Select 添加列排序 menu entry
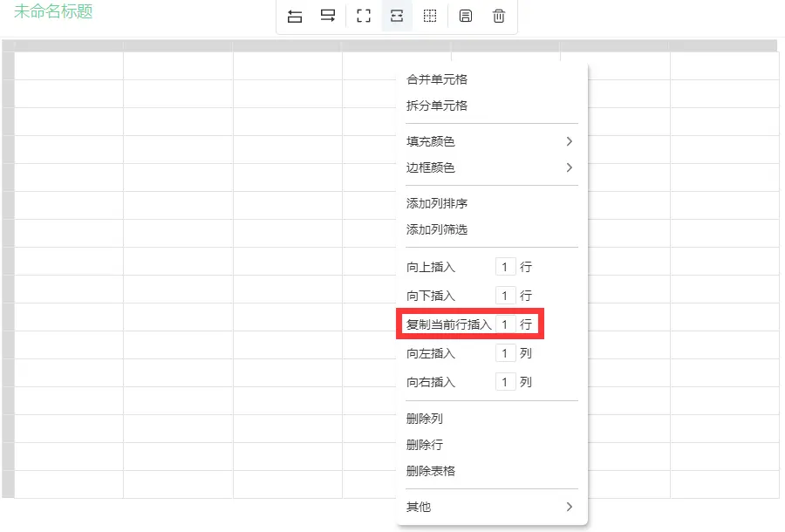 point(437,203)
